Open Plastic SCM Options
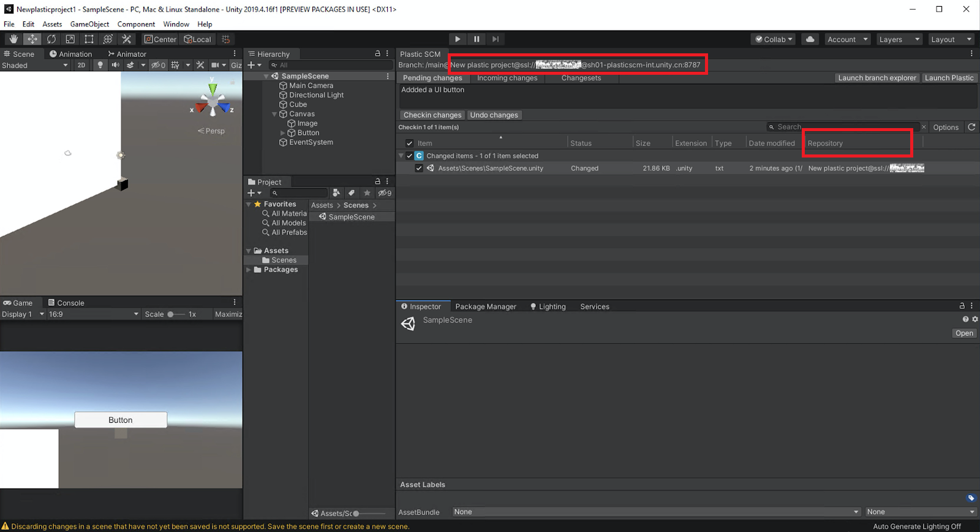The image size is (980, 532). [x=946, y=127]
